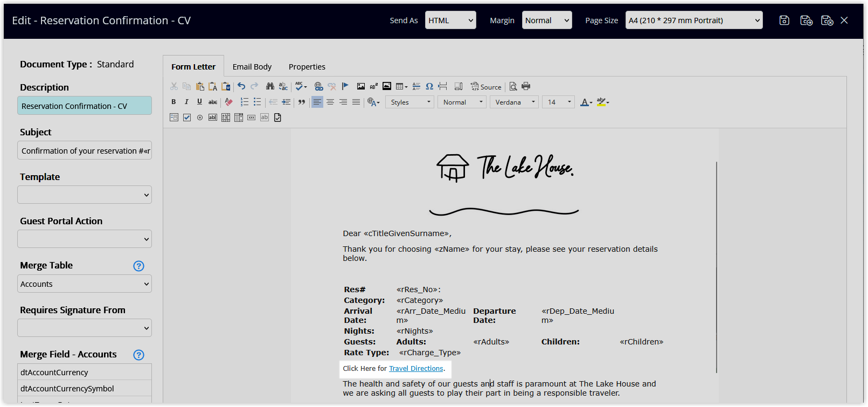Justify the text
This screenshot has width=868, height=407.
click(356, 102)
